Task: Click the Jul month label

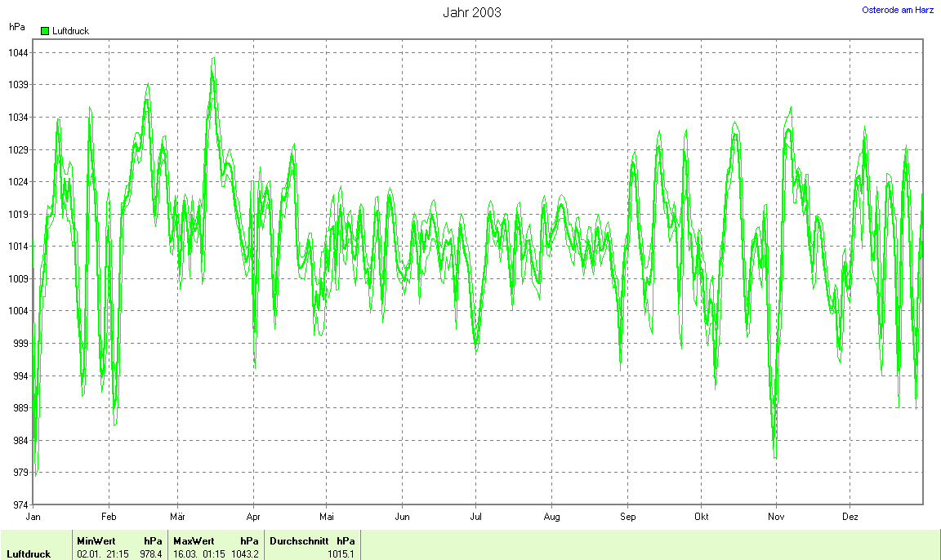Action: pyautogui.click(x=475, y=517)
